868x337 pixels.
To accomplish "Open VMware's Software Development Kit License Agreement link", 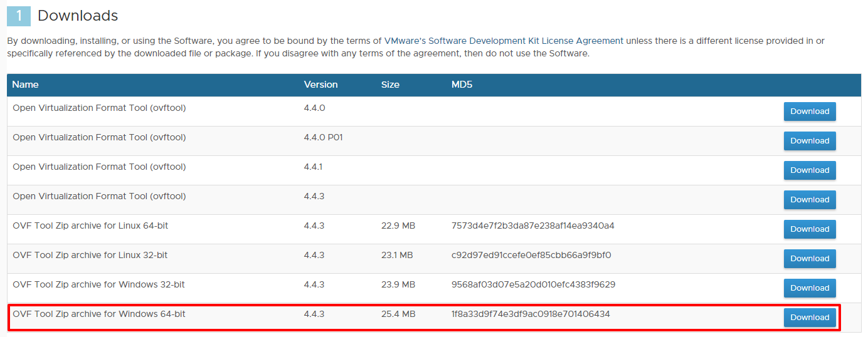I will point(504,41).
